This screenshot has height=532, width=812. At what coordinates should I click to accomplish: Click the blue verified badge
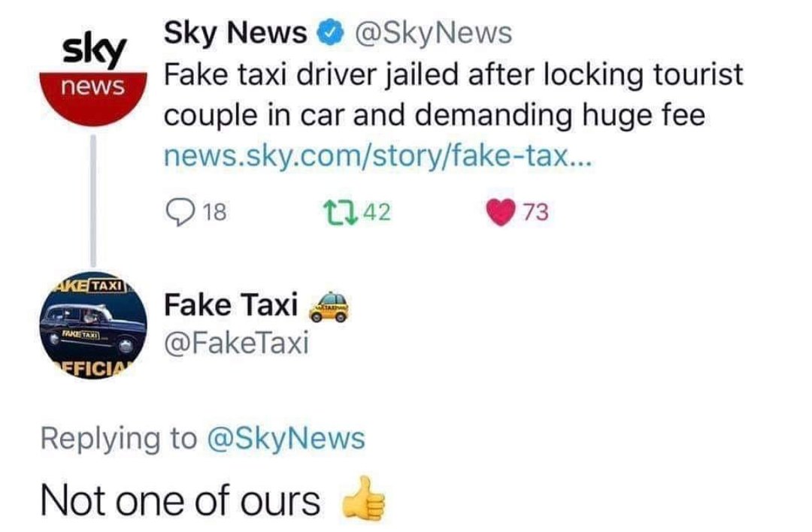click(327, 33)
